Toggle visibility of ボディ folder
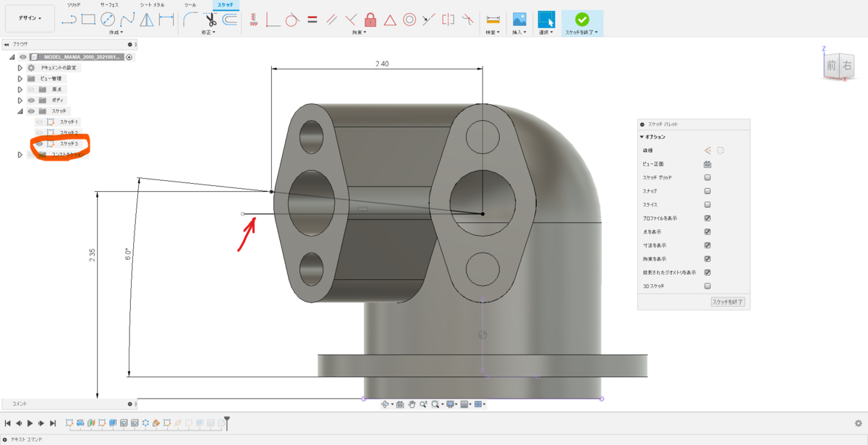The image size is (868, 445). (x=31, y=100)
